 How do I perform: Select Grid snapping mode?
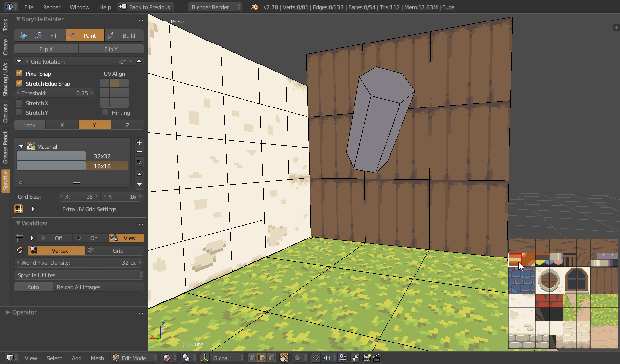pos(115,250)
